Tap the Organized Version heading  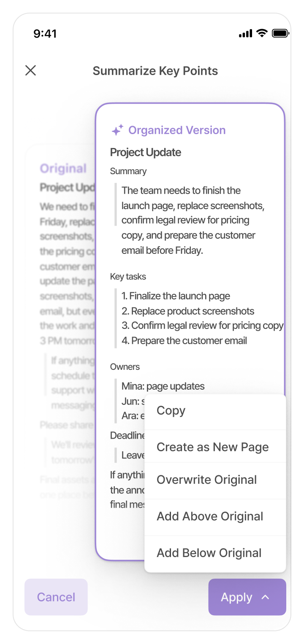coord(177,130)
